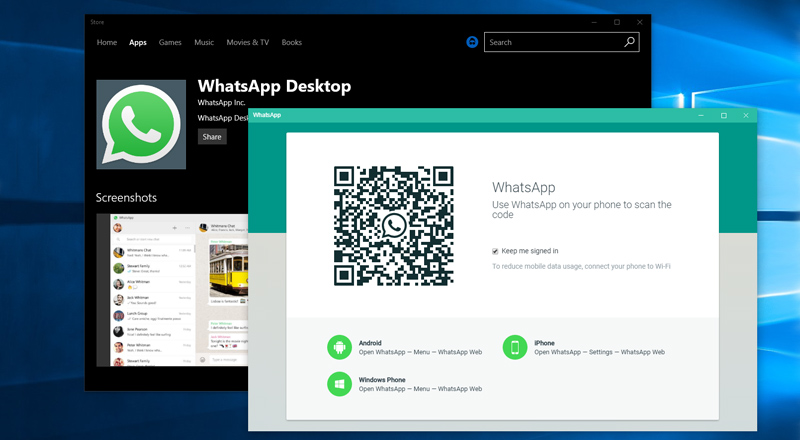Minimize the WhatsApp window
800x440 pixels.
701,115
